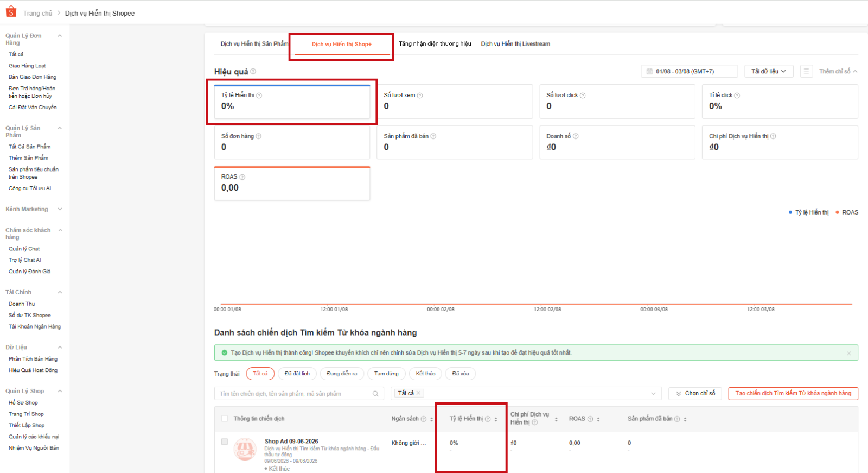This screenshot has width=868, height=473.
Task: Sort table by Chi phí Dịch vụ Hiển thị
Action: 556,419
